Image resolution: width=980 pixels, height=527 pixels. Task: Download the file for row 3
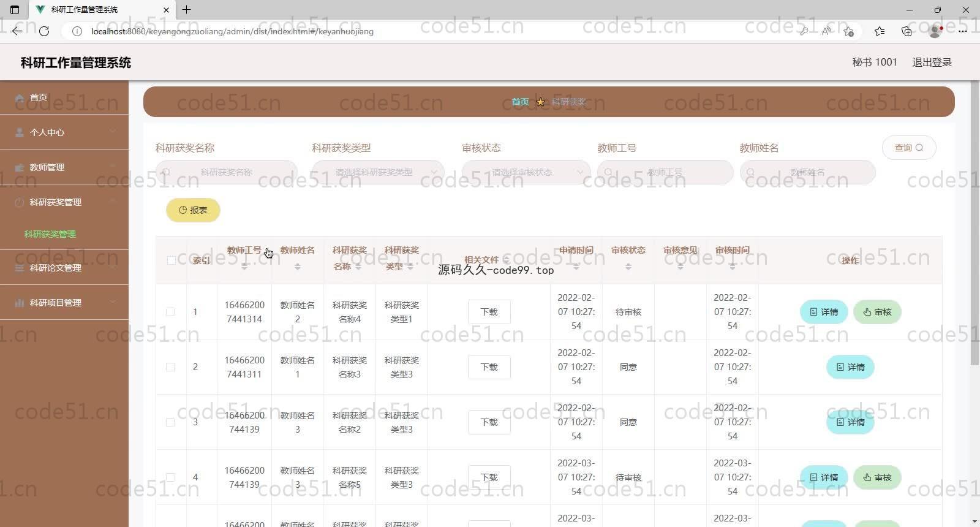pyautogui.click(x=489, y=422)
